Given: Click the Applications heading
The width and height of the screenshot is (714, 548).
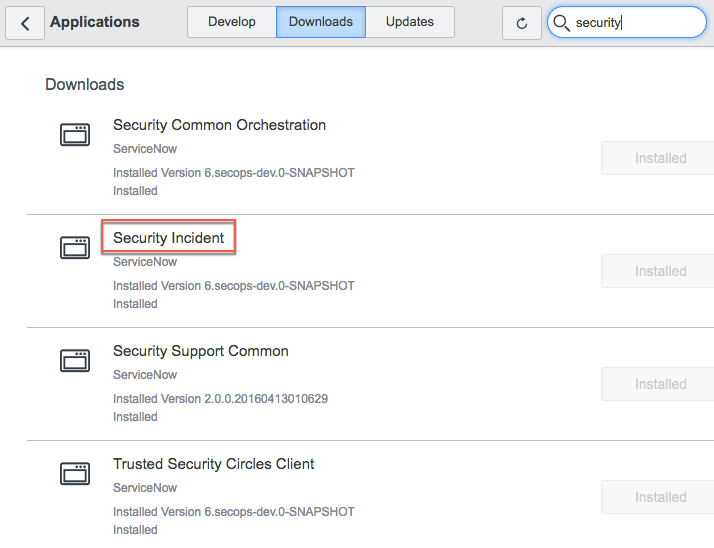Looking at the screenshot, I should coord(95,22).
